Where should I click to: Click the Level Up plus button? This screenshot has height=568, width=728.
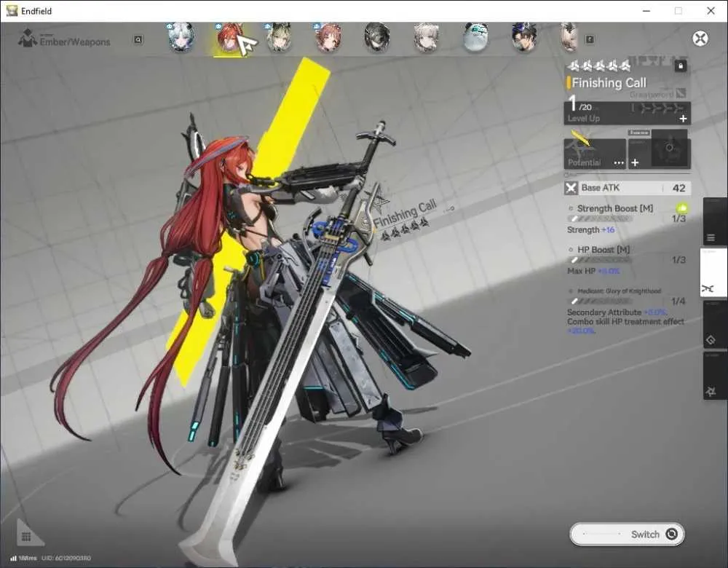(683, 119)
